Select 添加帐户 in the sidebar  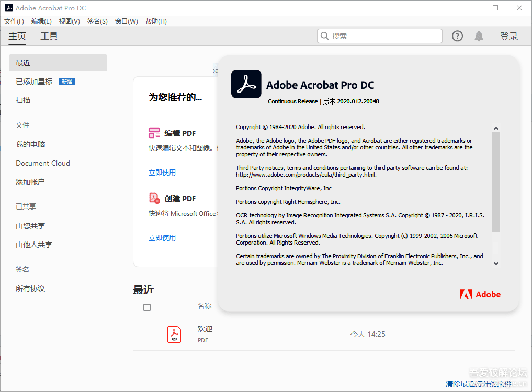30,182
